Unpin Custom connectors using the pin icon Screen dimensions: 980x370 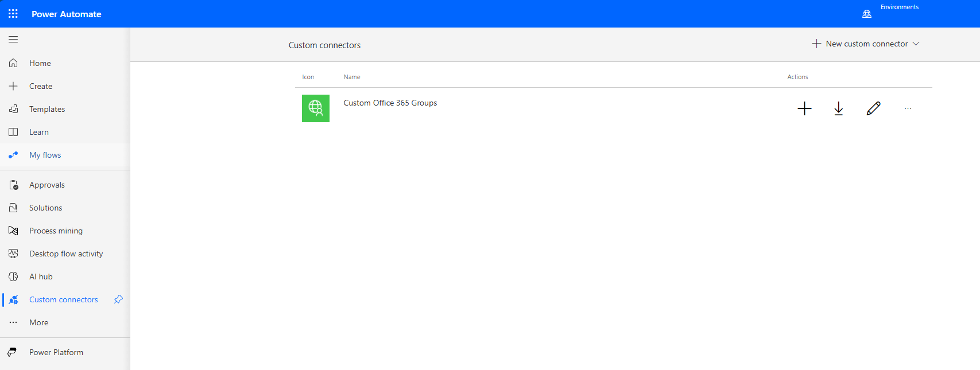(118, 299)
